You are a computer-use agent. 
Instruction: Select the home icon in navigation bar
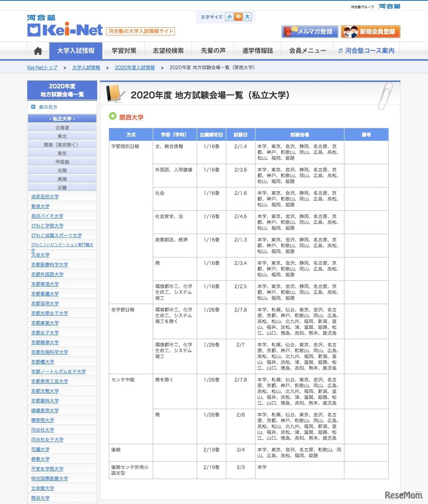(x=37, y=50)
